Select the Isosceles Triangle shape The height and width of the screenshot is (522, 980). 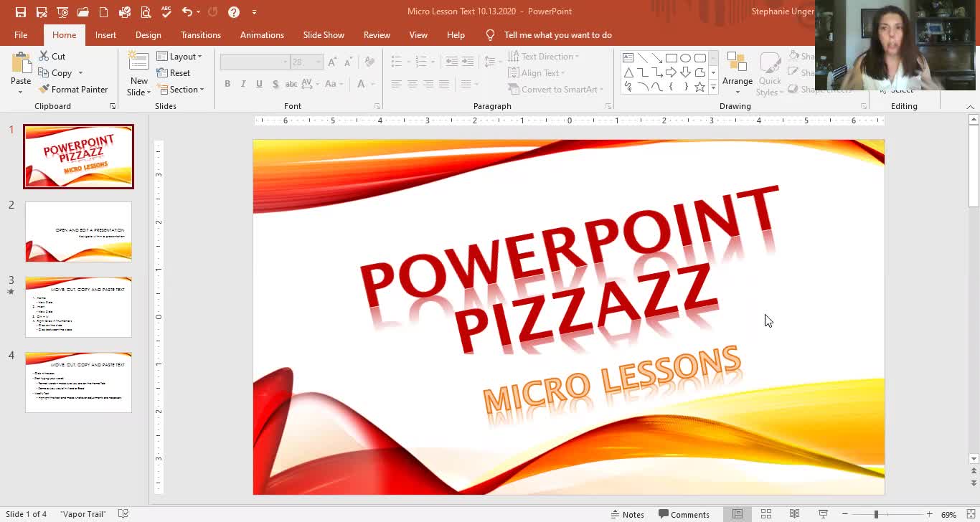pos(628,72)
